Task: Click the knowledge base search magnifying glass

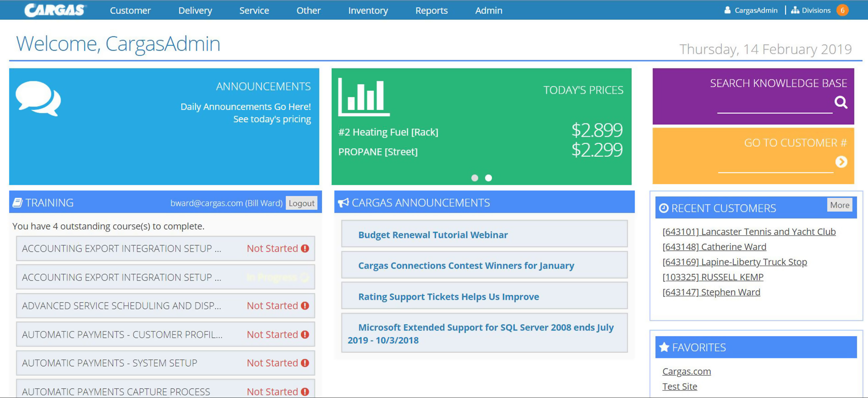Action: tap(841, 103)
